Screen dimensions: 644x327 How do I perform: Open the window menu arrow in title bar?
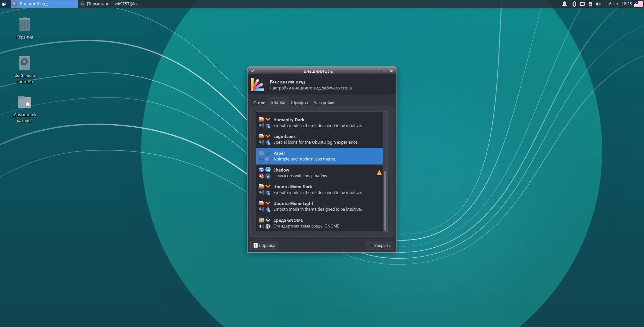pos(252,71)
